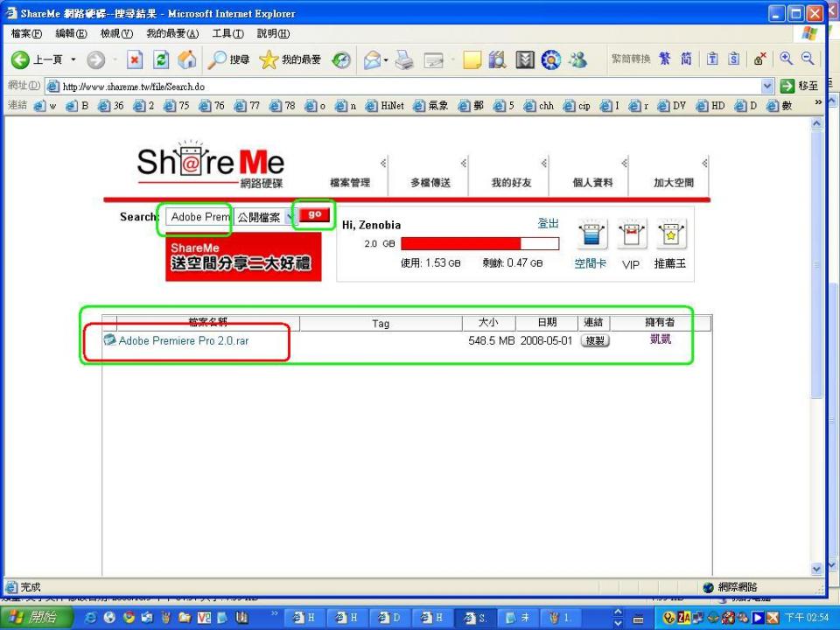Viewport: 840px width, 630px height.
Task: Switch to the 多檔傳送 tab
Action: (430, 182)
